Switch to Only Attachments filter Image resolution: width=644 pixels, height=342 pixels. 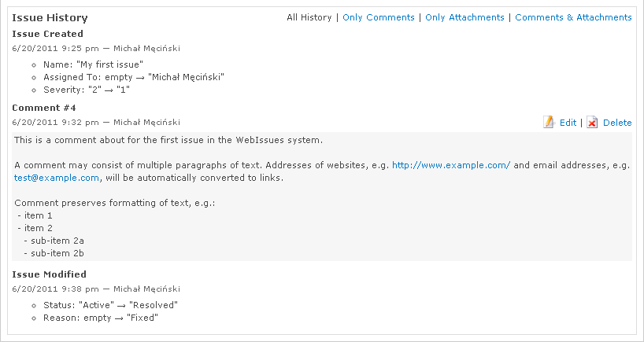click(464, 17)
